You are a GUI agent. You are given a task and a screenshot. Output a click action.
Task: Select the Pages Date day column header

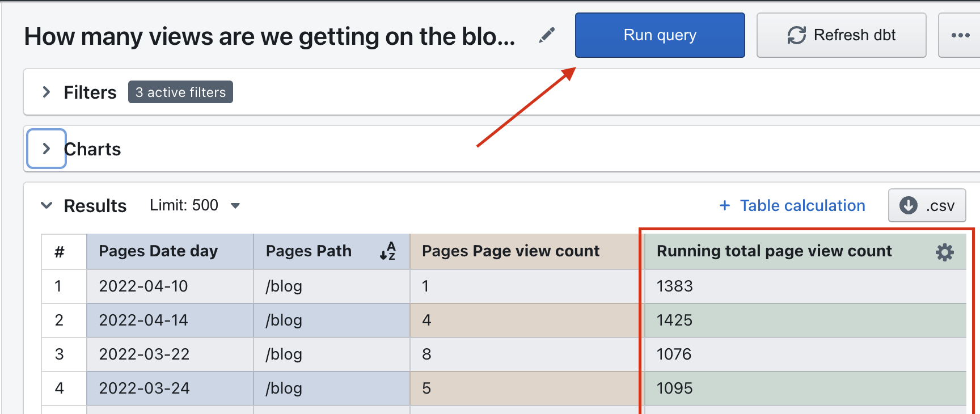[x=158, y=251]
